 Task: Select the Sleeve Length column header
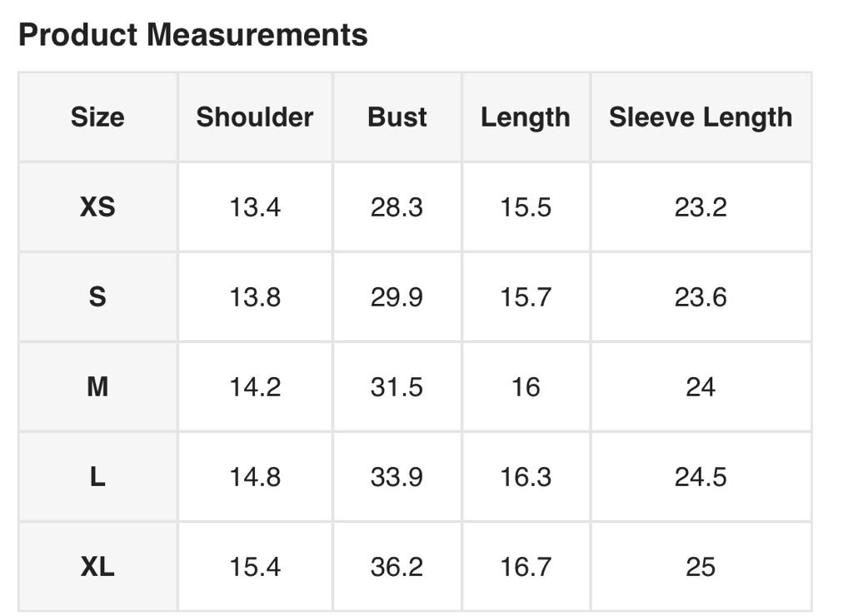(701, 117)
